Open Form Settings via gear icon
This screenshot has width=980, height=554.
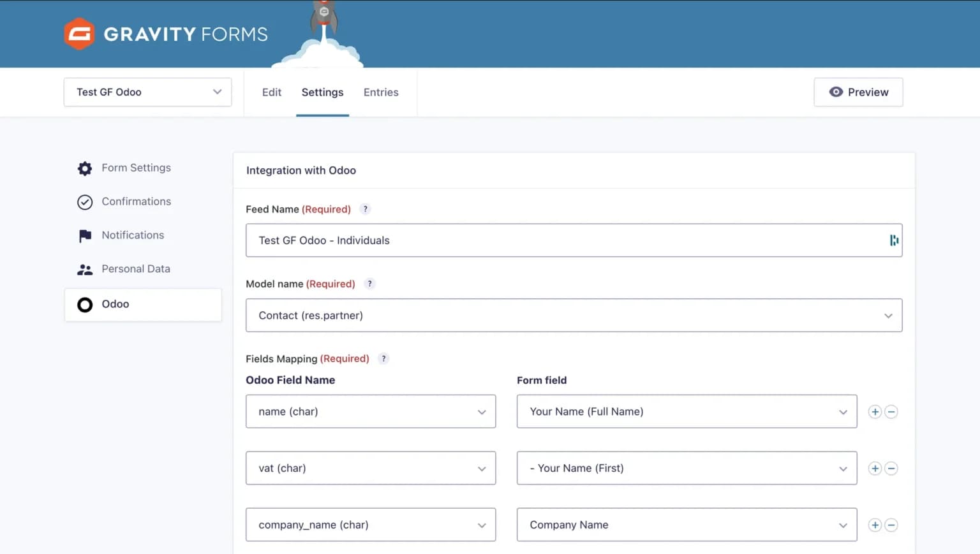click(x=85, y=168)
